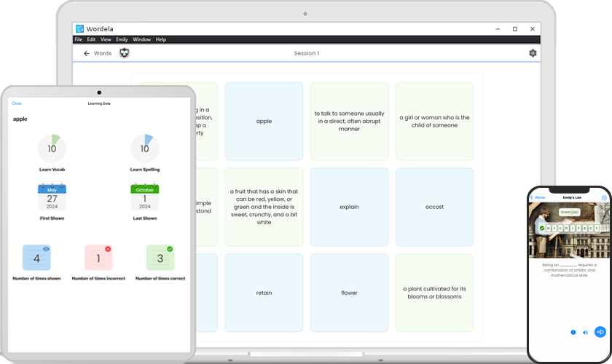Click the back arrow next to Words on laptop

click(x=87, y=53)
